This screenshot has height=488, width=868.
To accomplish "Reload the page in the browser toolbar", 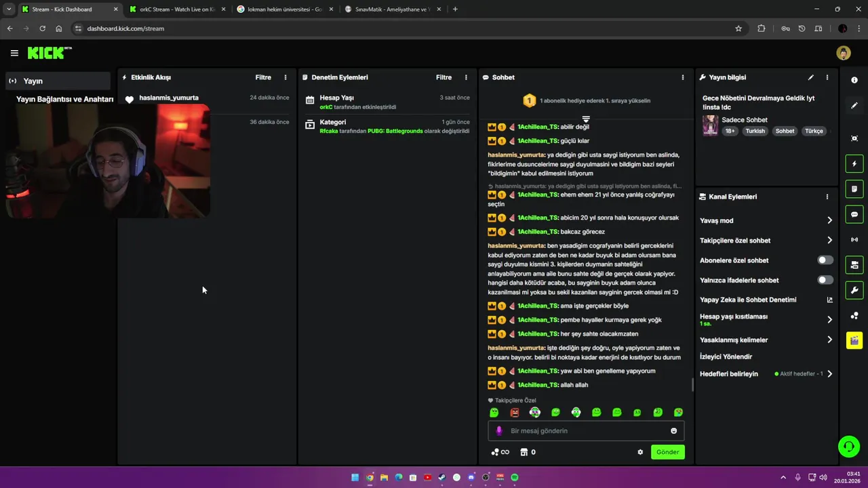I will click(42, 28).
